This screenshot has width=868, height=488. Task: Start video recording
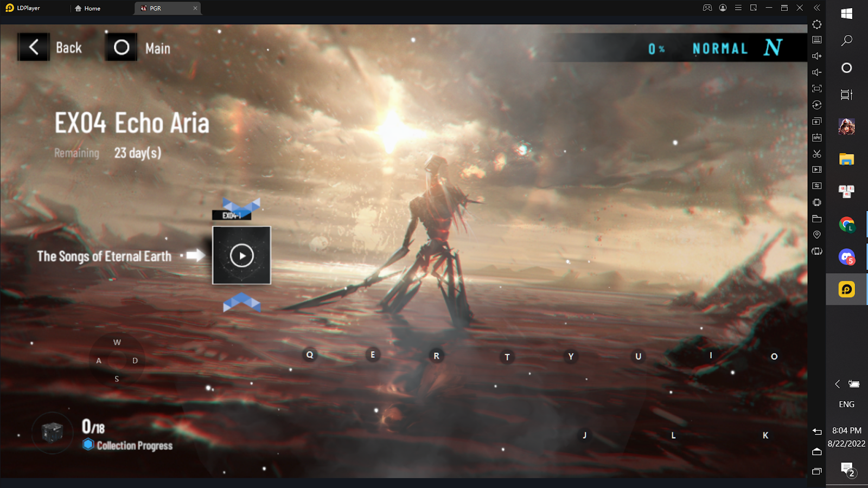pos(817,170)
